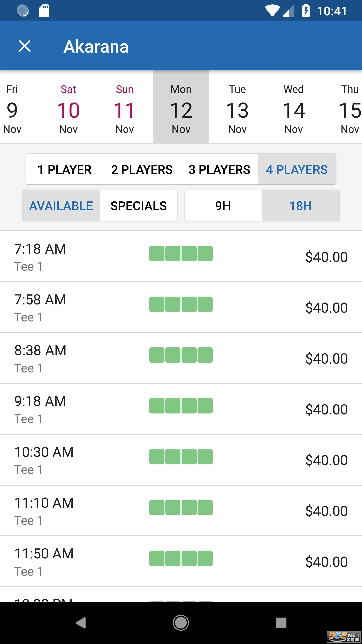Choose the 3 PLAYERS option
The image size is (362, 644).
click(219, 169)
